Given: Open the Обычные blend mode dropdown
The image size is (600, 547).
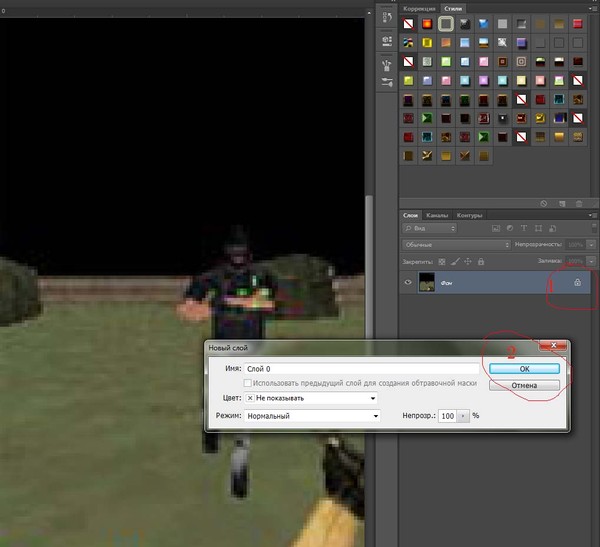Looking at the screenshot, I should click(x=456, y=244).
